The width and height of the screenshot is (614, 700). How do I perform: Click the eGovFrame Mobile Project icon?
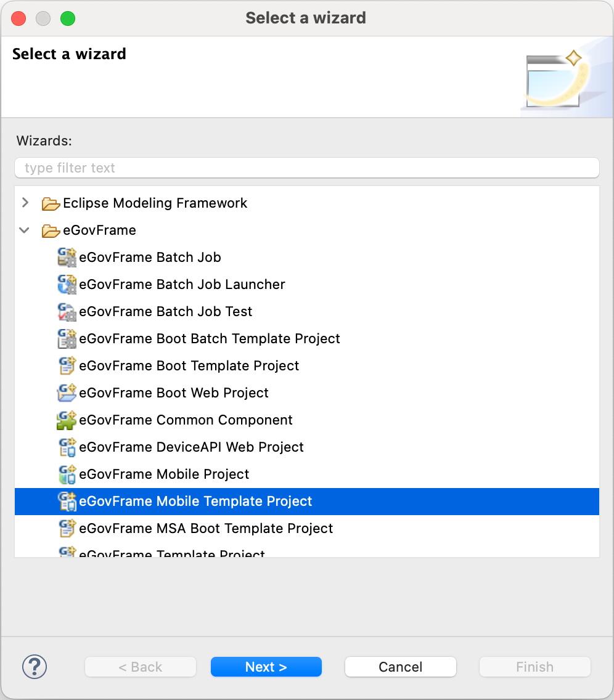tap(67, 474)
